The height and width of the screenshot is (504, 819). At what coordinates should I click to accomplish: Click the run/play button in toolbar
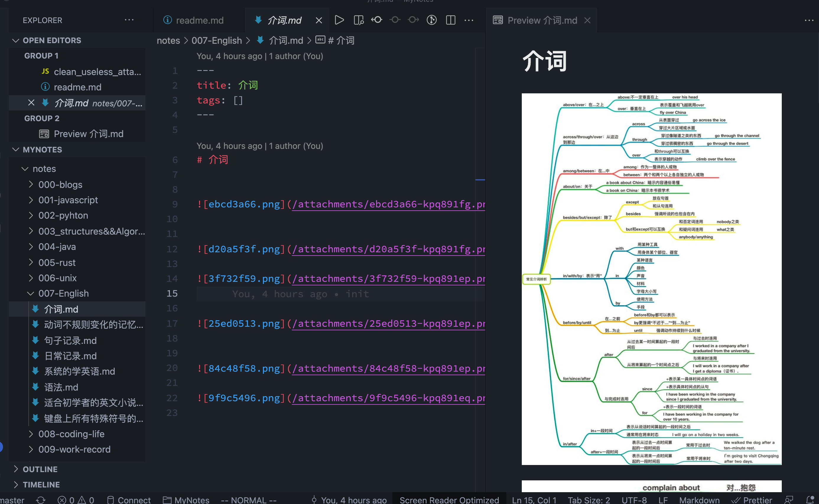click(x=339, y=20)
